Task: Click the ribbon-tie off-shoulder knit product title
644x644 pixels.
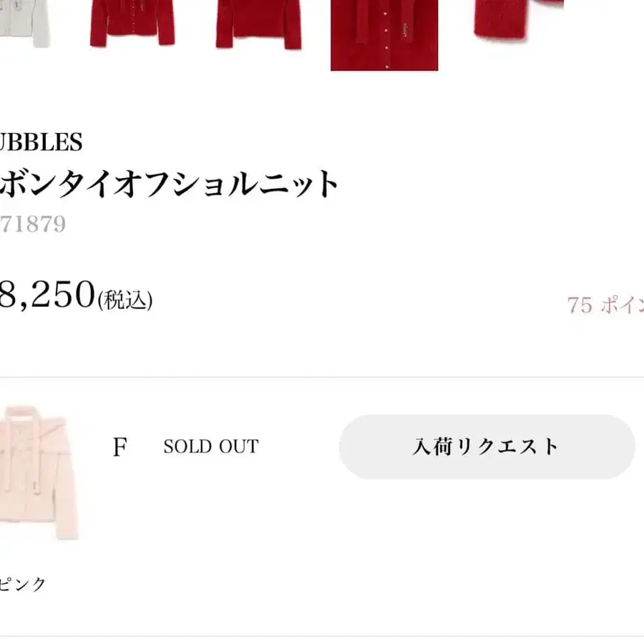Action: coord(169,184)
